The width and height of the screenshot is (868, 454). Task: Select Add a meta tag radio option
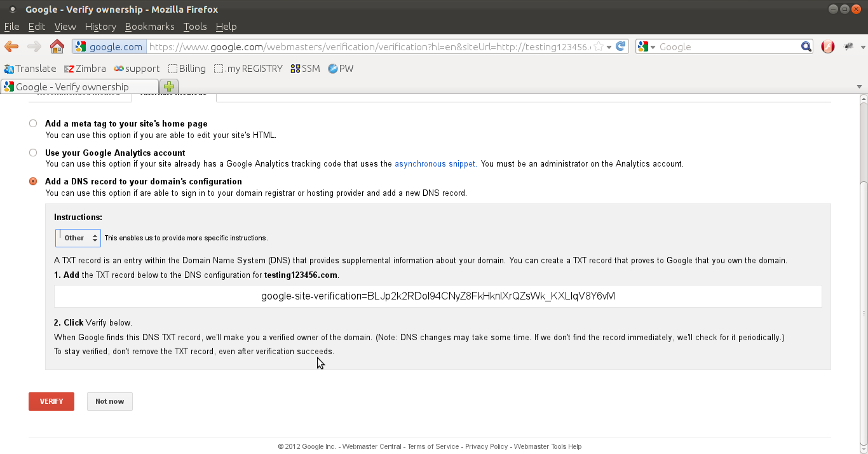click(33, 123)
